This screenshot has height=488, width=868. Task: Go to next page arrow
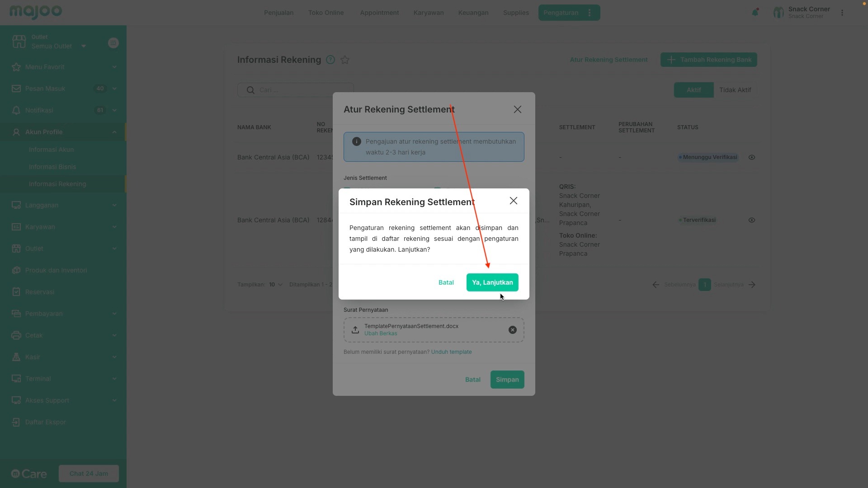click(x=752, y=285)
